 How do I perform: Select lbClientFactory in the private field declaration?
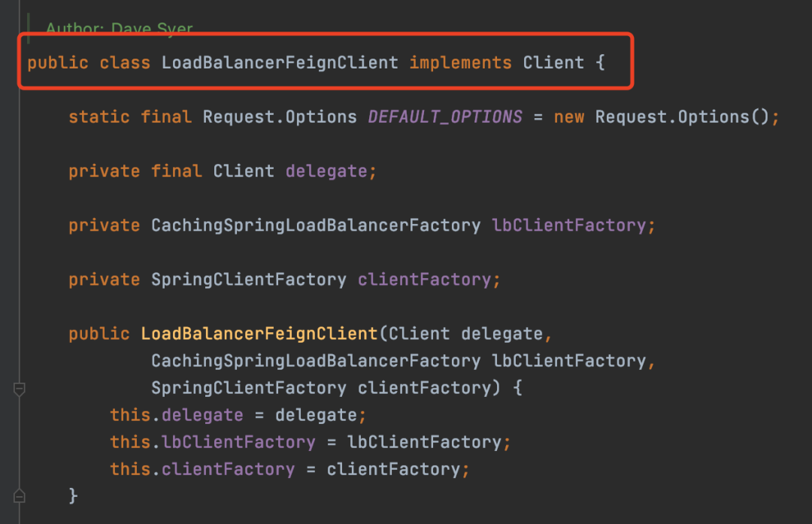[568, 226]
